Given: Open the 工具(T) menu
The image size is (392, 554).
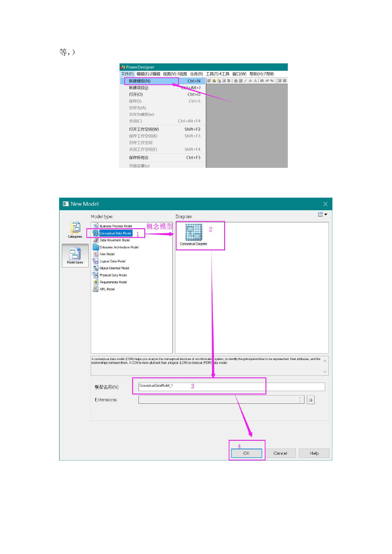Looking at the screenshot, I should pos(217,74).
